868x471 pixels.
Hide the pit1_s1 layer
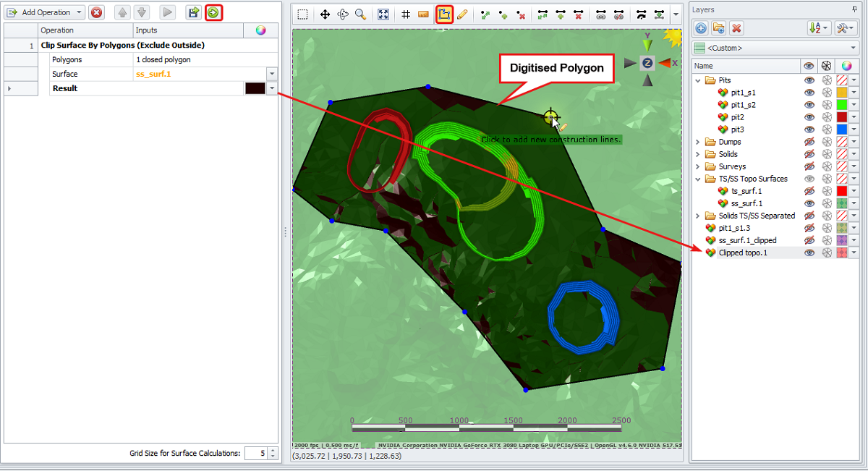pos(809,93)
